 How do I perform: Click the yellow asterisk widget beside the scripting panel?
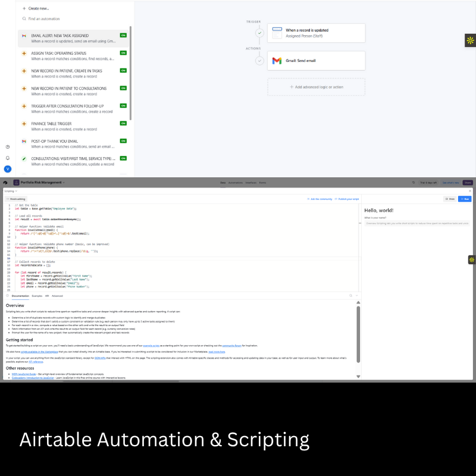[x=472, y=260]
